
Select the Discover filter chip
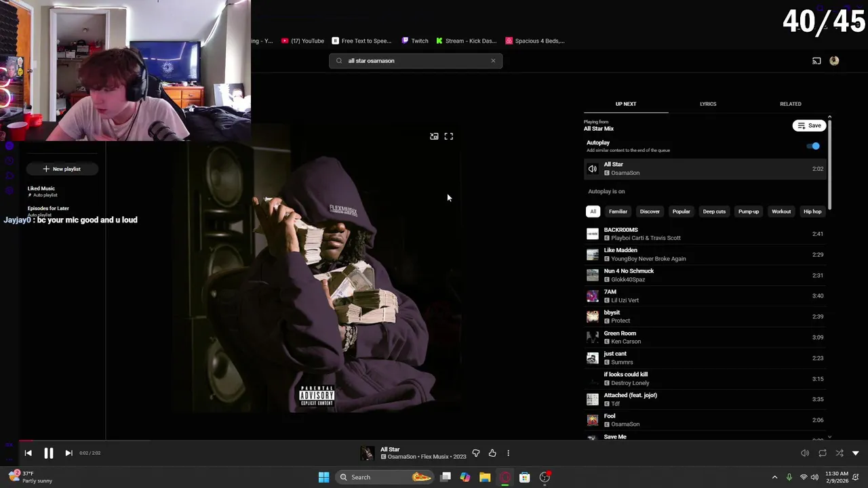650,211
